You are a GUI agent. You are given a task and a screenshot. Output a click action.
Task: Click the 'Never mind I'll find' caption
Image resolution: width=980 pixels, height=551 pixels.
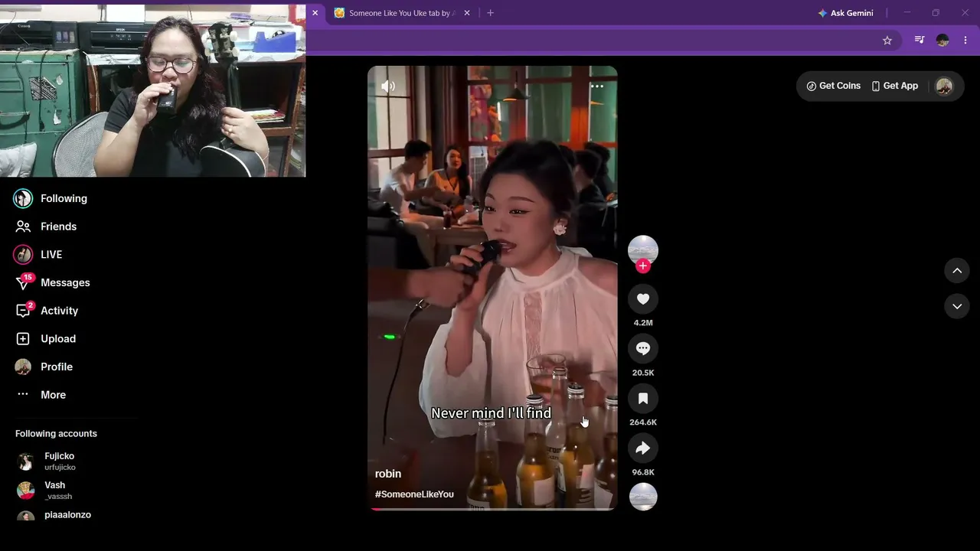click(491, 413)
